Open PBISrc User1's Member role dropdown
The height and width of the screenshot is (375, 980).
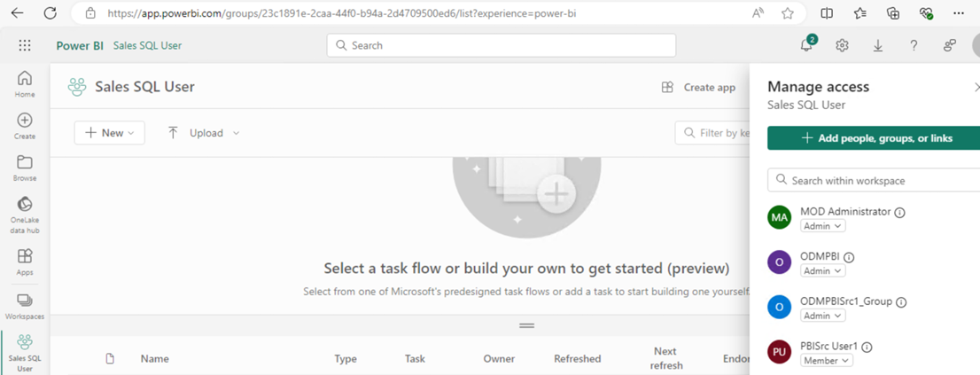[826, 361]
